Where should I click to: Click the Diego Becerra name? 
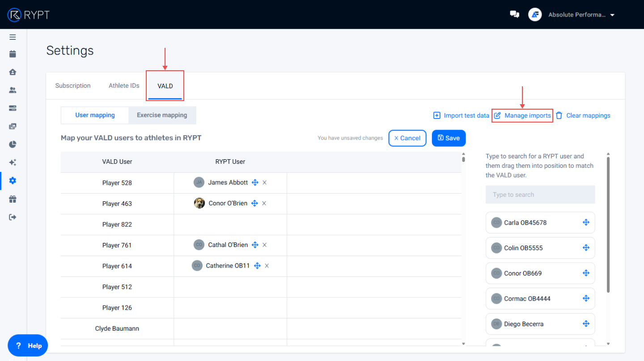coord(524,324)
